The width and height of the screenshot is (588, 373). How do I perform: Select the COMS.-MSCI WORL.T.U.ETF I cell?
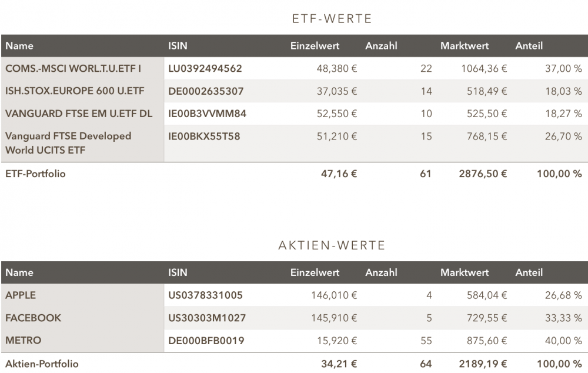click(73, 69)
